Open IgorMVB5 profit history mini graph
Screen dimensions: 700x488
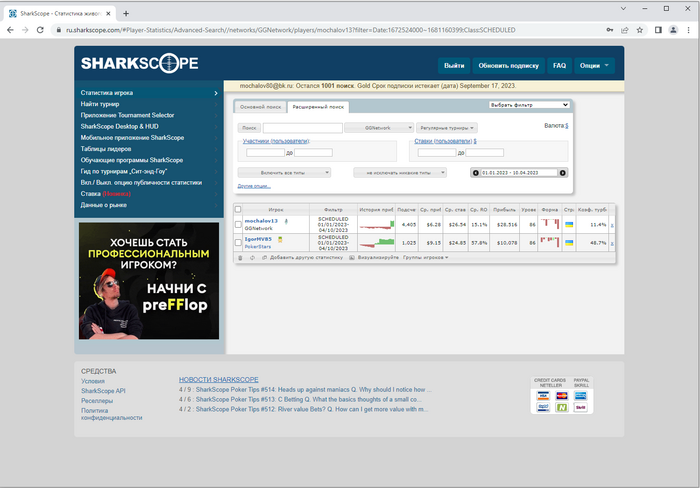tap(377, 243)
